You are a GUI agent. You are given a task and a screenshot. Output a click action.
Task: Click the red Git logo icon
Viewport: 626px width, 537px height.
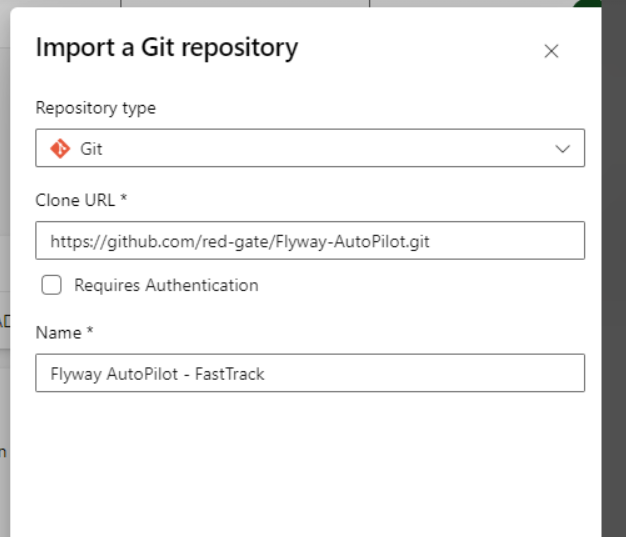(60, 148)
